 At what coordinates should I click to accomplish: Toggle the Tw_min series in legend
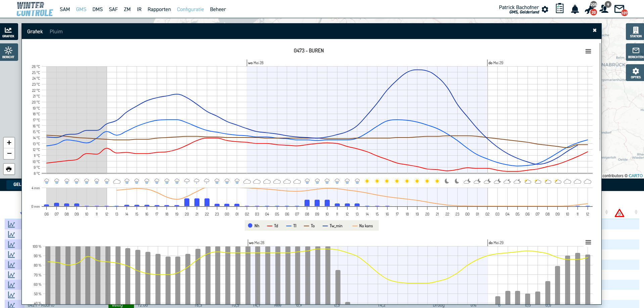(332, 226)
